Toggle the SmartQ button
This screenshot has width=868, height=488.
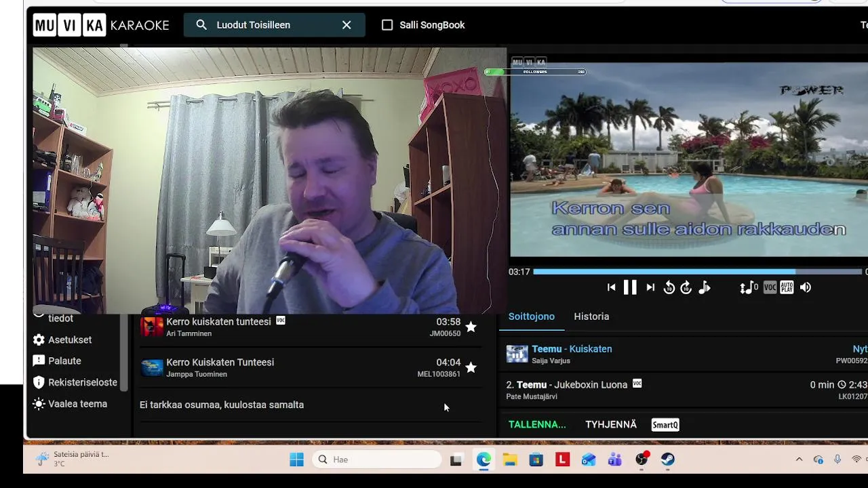pyautogui.click(x=665, y=425)
